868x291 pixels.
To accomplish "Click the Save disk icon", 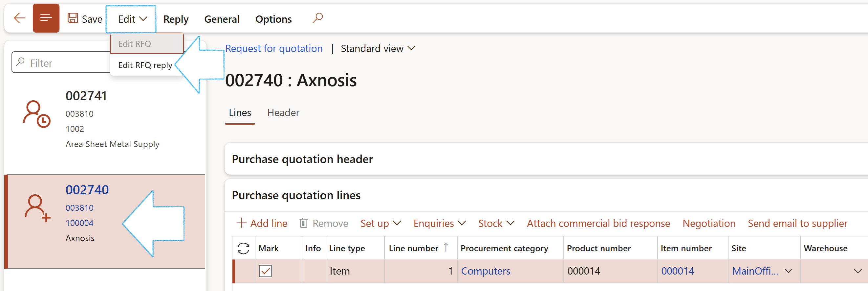I will tap(73, 18).
